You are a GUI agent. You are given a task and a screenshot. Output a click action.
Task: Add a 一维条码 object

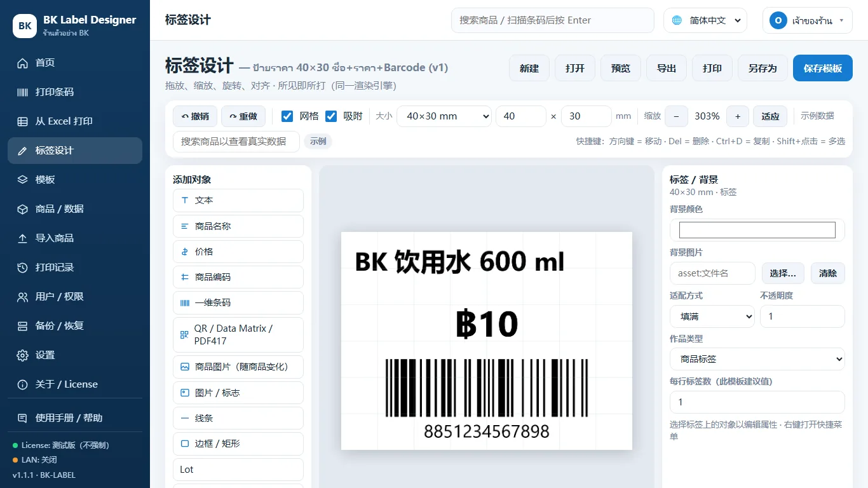tap(238, 303)
